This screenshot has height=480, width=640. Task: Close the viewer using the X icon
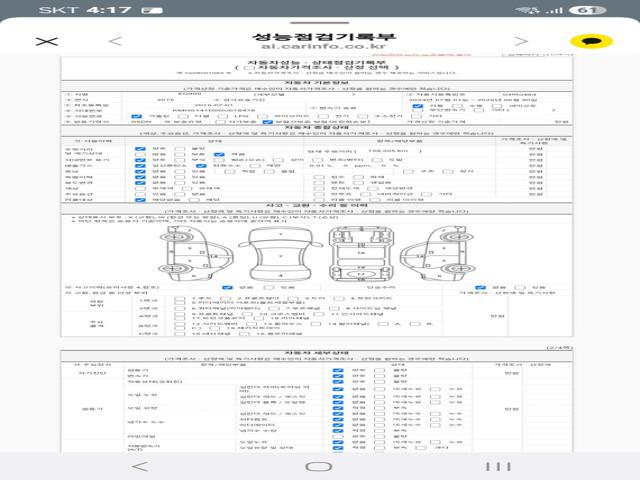(x=47, y=41)
